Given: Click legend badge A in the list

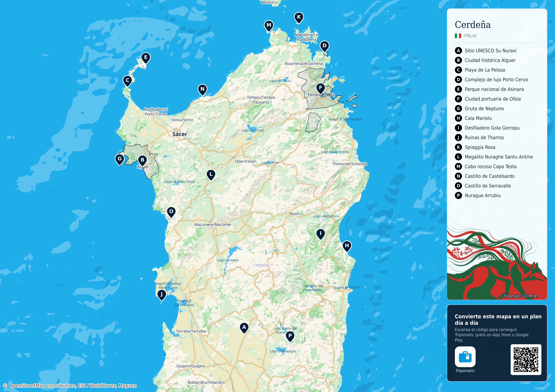Looking at the screenshot, I should tap(458, 51).
